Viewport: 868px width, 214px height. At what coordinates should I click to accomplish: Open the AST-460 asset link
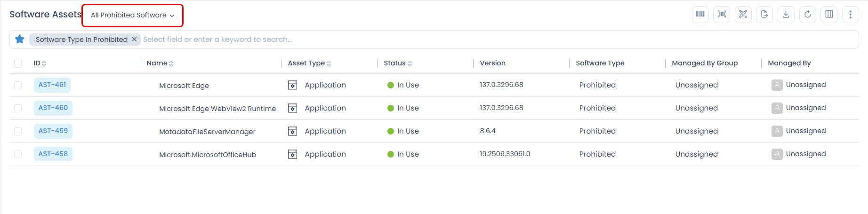[53, 108]
